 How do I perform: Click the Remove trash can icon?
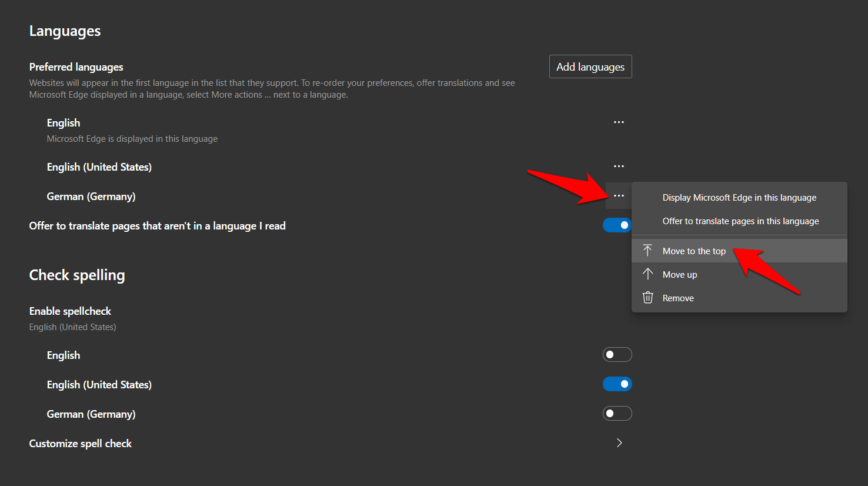[x=647, y=298]
